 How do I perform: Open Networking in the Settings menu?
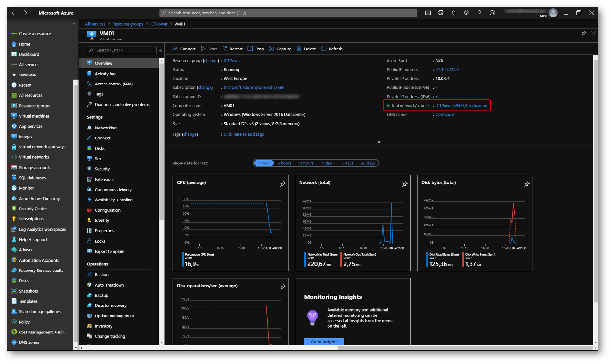click(105, 128)
